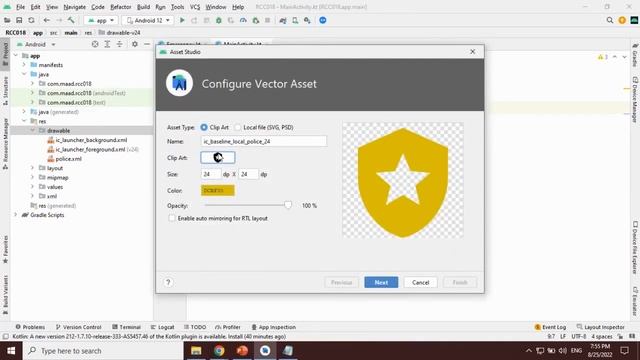Expand the layout folder
The height and width of the screenshot is (360, 640).
(x=32, y=168)
